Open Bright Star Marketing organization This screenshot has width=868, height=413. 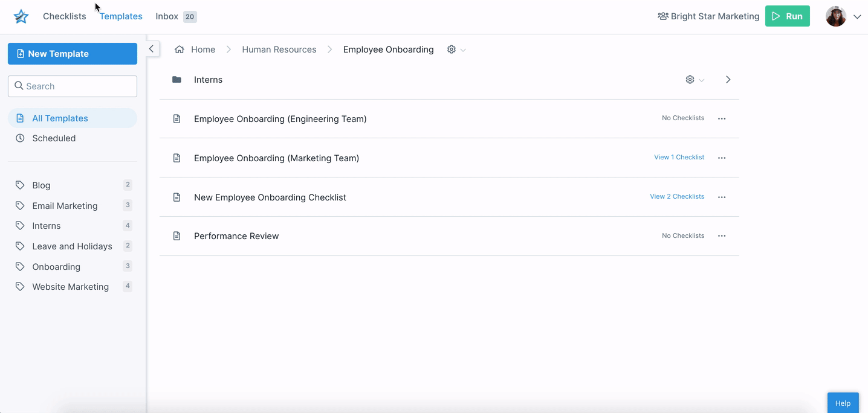[x=708, y=16]
